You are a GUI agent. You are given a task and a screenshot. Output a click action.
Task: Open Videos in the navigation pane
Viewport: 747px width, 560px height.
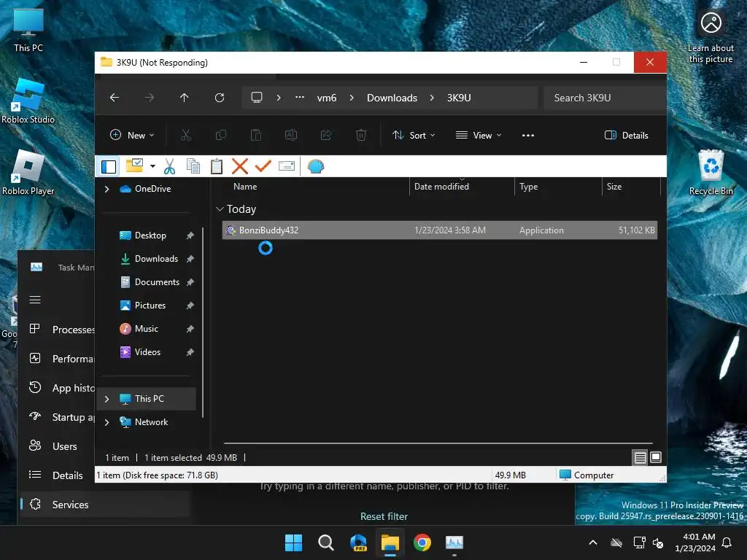pos(147,352)
